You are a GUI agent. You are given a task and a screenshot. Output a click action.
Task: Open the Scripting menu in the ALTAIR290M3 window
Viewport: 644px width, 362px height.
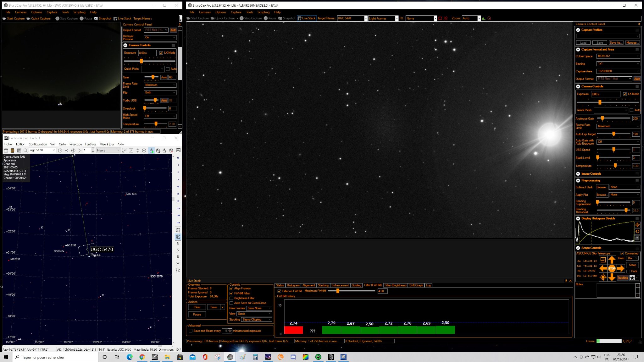point(264,12)
